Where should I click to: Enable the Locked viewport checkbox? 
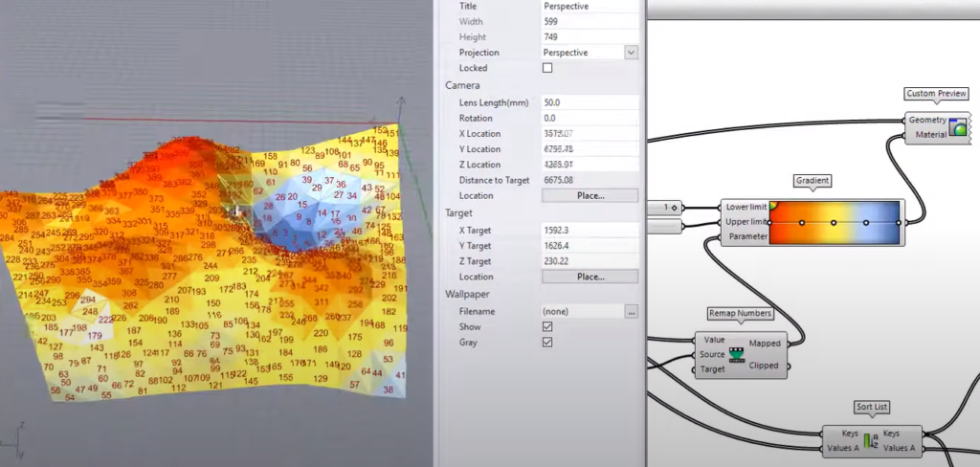[x=547, y=69]
